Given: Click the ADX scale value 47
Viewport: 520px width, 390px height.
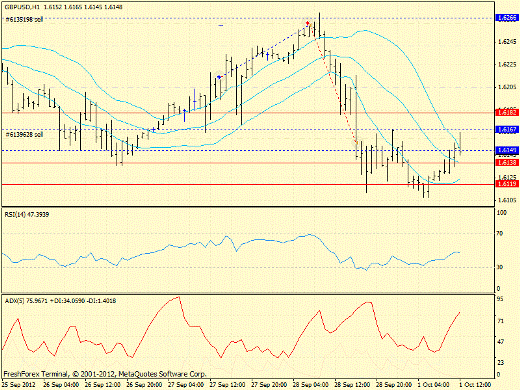Looking at the screenshot, I should click(500, 342).
